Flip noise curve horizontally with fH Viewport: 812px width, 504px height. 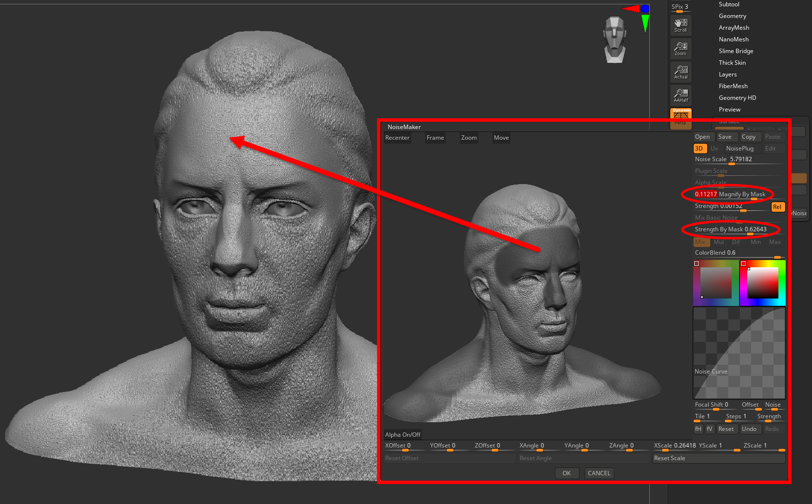pos(698,429)
